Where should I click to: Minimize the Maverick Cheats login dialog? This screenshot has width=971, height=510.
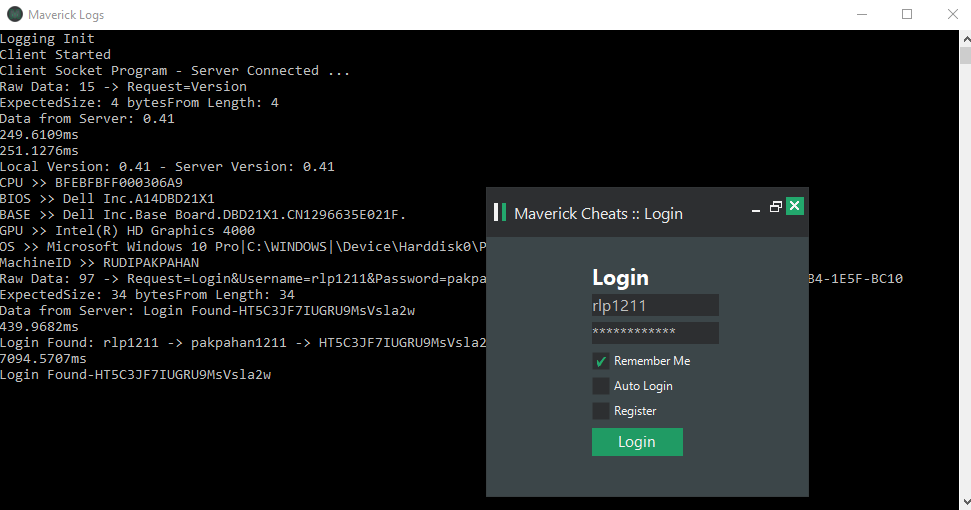click(755, 209)
